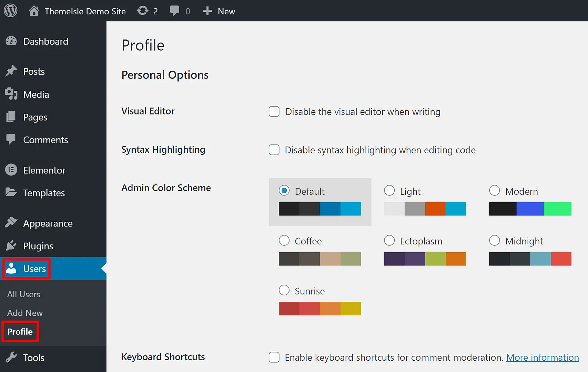Image resolution: width=588 pixels, height=372 pixels.
Task: Open the Media library icon
Action: (x=12, y=94)
